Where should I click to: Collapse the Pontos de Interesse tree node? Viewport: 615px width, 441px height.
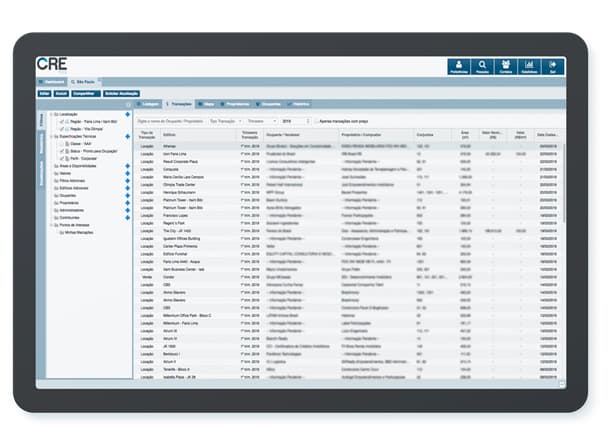pos(51,225)
